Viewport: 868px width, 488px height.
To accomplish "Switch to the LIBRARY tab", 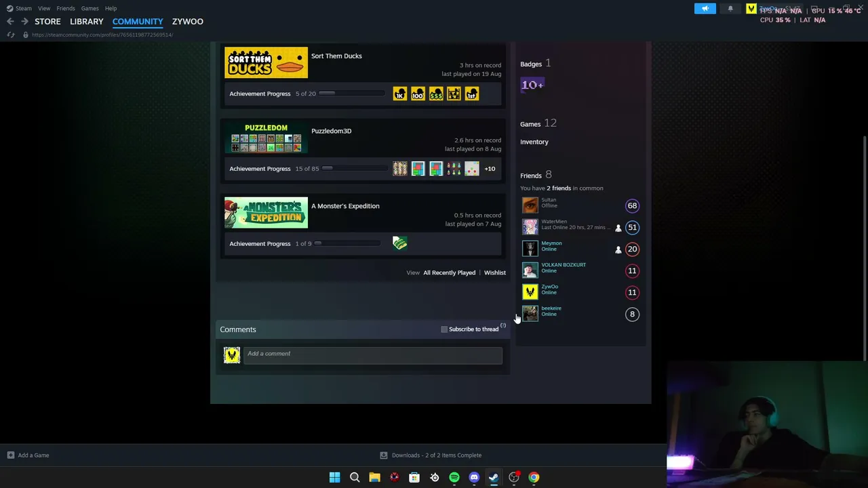I will pos(87,22).
